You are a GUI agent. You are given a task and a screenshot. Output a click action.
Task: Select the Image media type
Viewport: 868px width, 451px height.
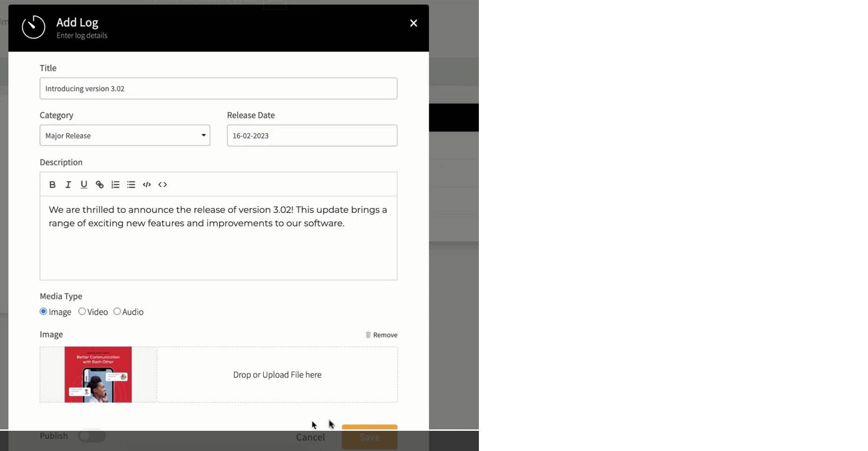pyautogui.click(x=44, y=311)
